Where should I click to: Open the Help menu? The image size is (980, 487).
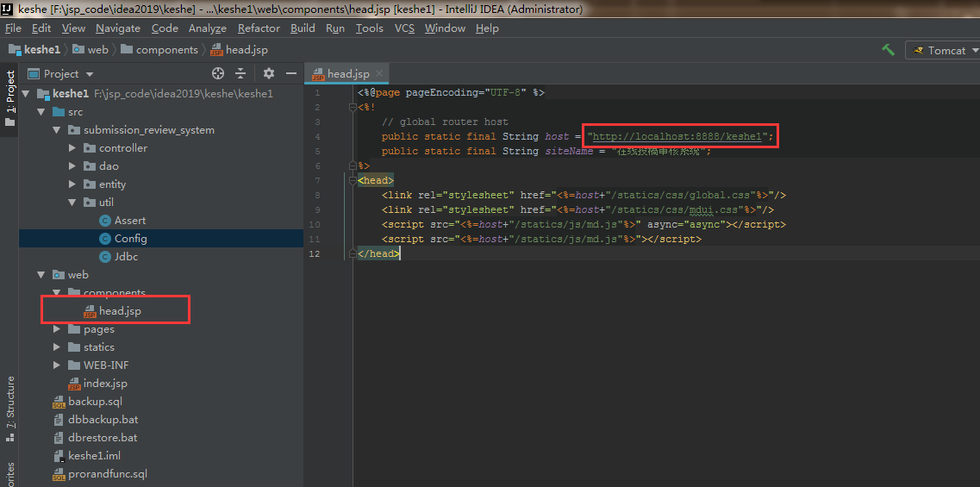click(488, 28)
